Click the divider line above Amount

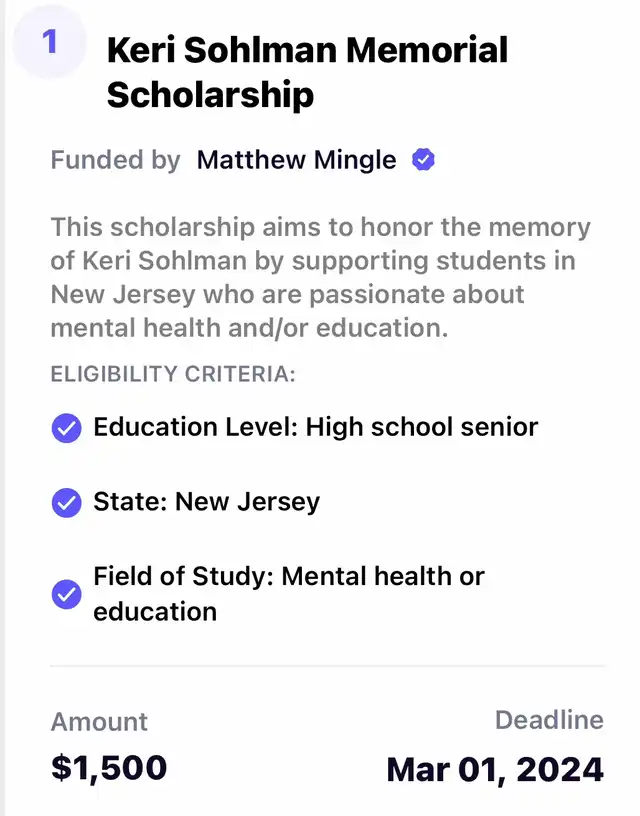click(x=327, y=665)
